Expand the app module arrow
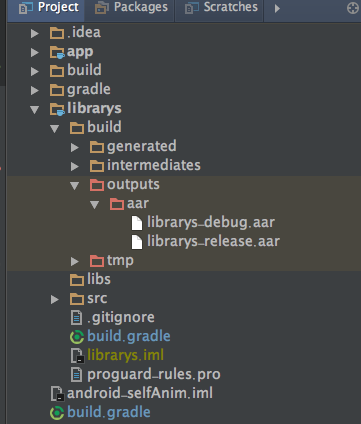 coord(35,52)
